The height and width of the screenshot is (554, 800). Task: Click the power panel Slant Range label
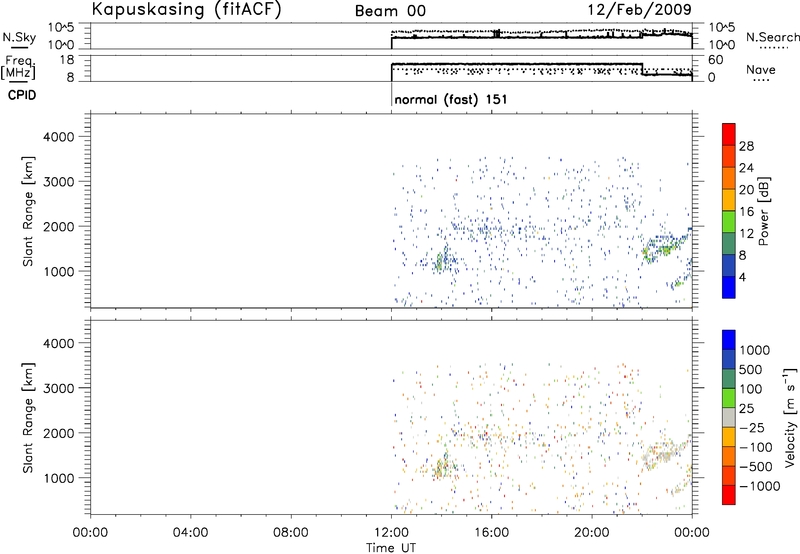click(x=28, y=211)
